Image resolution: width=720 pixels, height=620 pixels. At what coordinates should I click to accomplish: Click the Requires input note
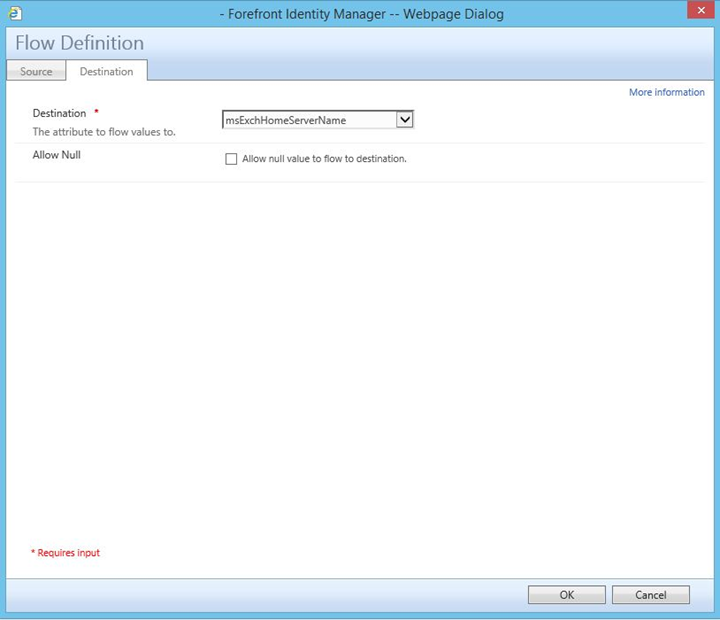coord(65,552)
